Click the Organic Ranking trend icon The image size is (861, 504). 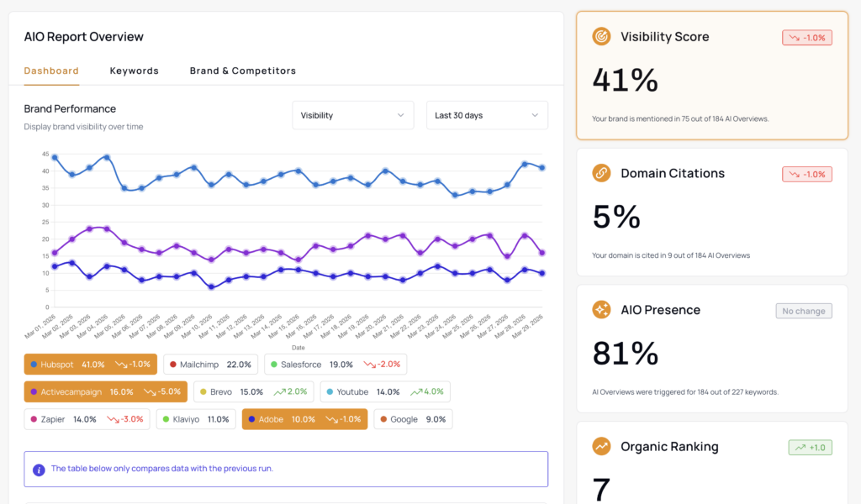(x=601, y=446)
